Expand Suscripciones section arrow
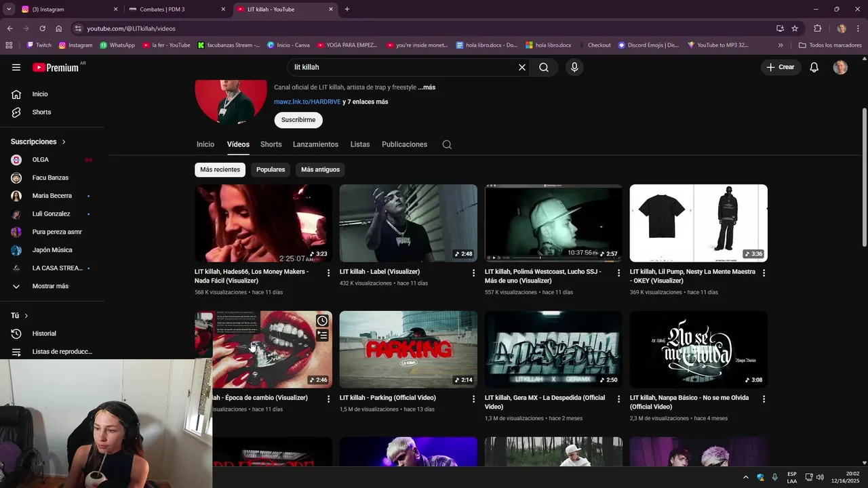This screenshot has height=488, width=868. 64,142
